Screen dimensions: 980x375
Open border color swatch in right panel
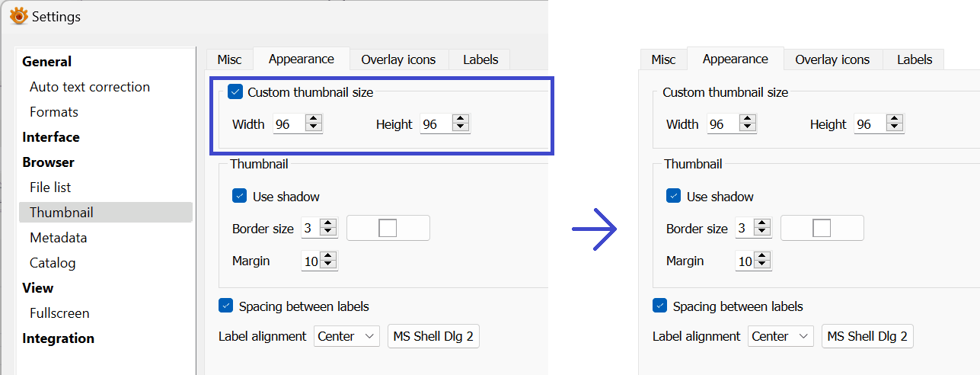(x=822, y=228)
